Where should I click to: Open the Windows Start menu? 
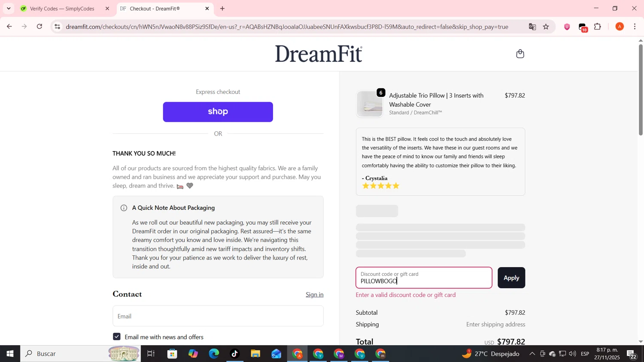(x=10, y=354)
